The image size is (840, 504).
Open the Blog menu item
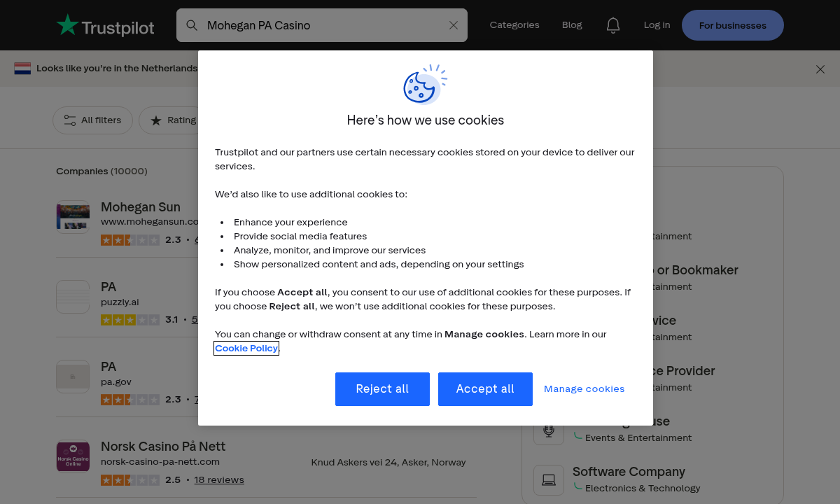(x=572, y=24)
